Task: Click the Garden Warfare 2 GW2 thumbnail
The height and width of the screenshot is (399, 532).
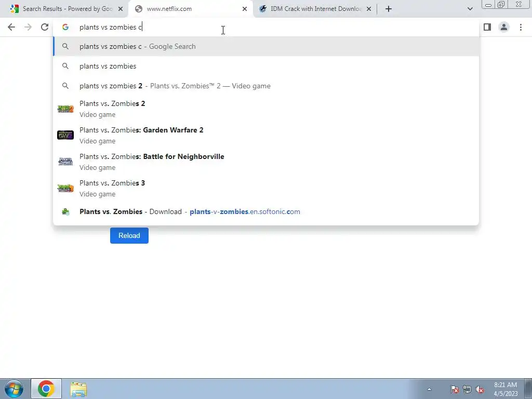Action: [65, 135]
